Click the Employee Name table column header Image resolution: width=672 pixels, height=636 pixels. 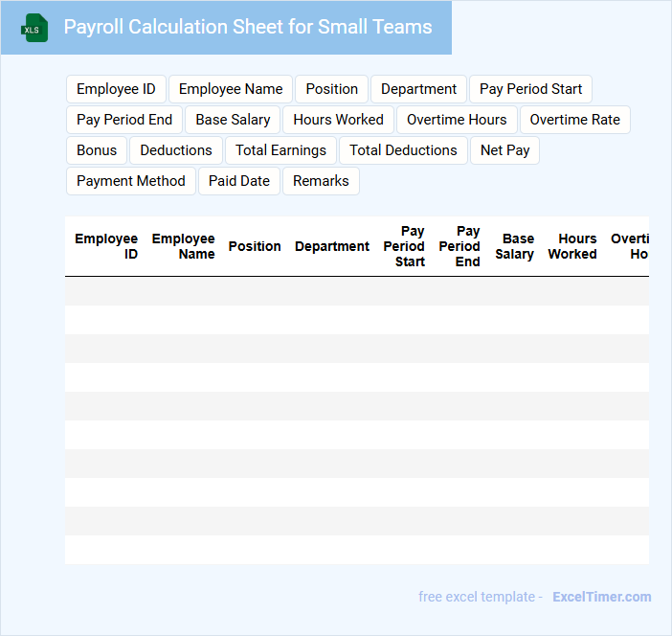[x=183, y=246]
